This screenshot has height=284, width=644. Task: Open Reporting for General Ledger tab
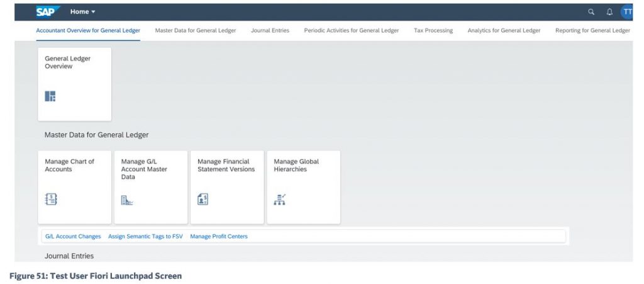pos(592,30)
